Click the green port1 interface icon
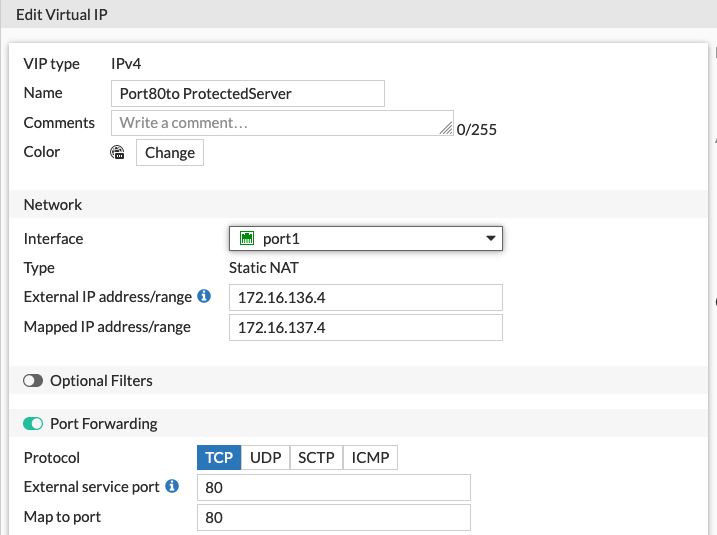The width and height of the screenshot is (717, 535). pyautogui.click(x=246, y=239)
